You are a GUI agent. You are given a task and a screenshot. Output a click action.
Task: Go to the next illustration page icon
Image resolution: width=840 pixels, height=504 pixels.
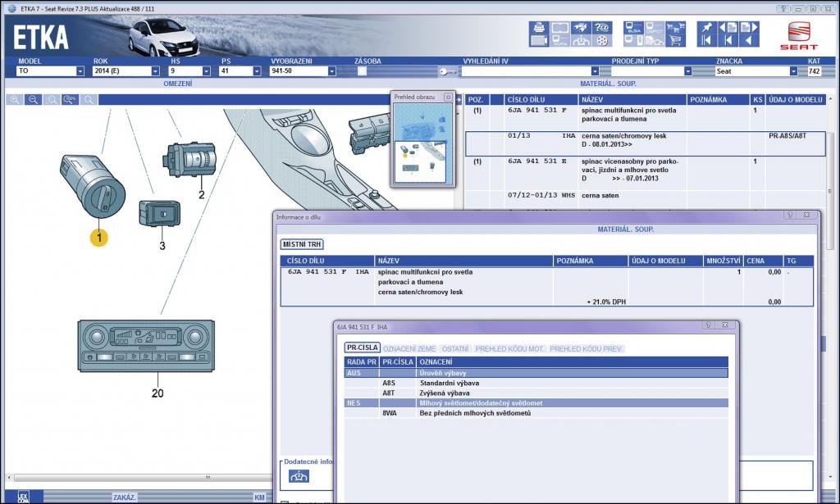click(749, 27)
